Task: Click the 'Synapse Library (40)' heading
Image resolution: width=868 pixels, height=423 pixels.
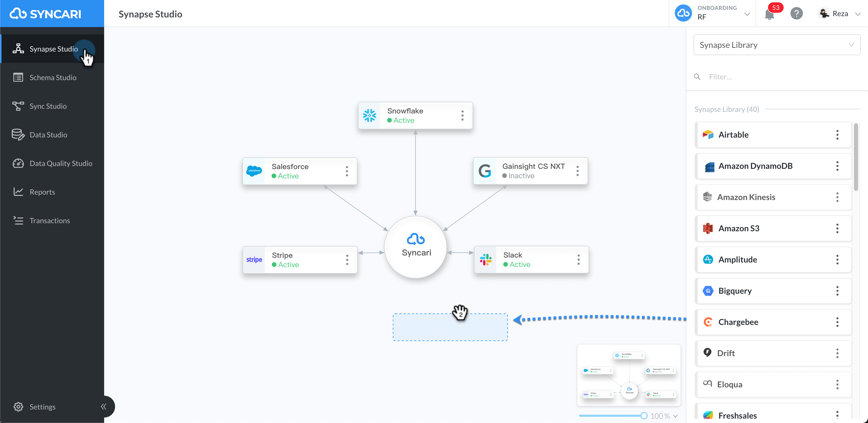Action: point(726,110)
